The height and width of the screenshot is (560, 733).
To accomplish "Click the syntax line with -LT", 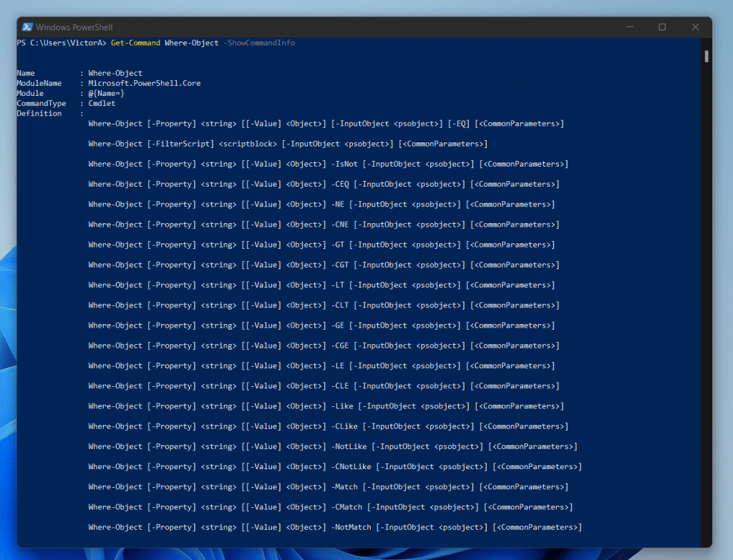I will click(x=321, y=285).
